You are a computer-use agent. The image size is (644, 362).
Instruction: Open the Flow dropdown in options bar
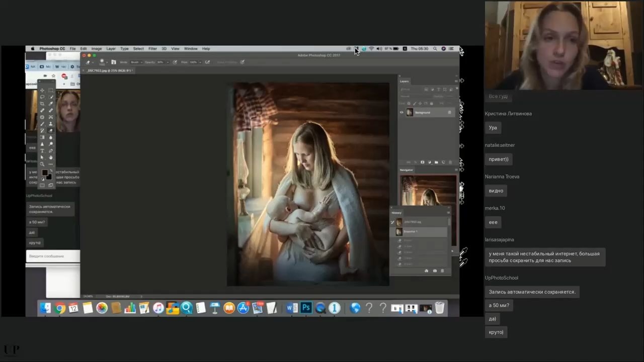pos(200,62)
